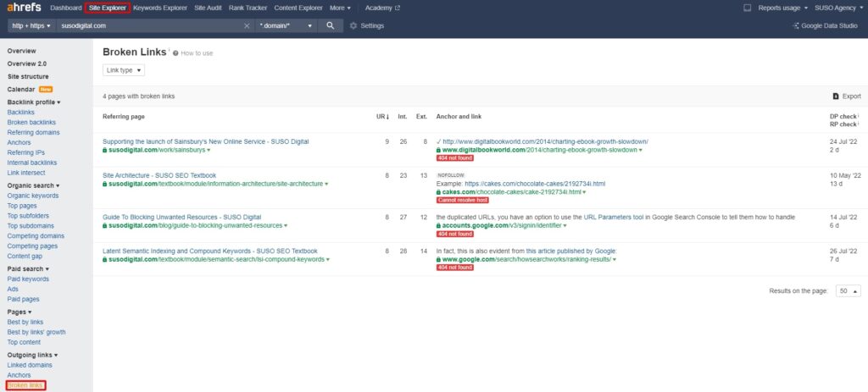Open cakes.com chocolate-cakes broken URL
This screenshot has height=392, width=868.
pyautogui.click(x=511, y=192)
